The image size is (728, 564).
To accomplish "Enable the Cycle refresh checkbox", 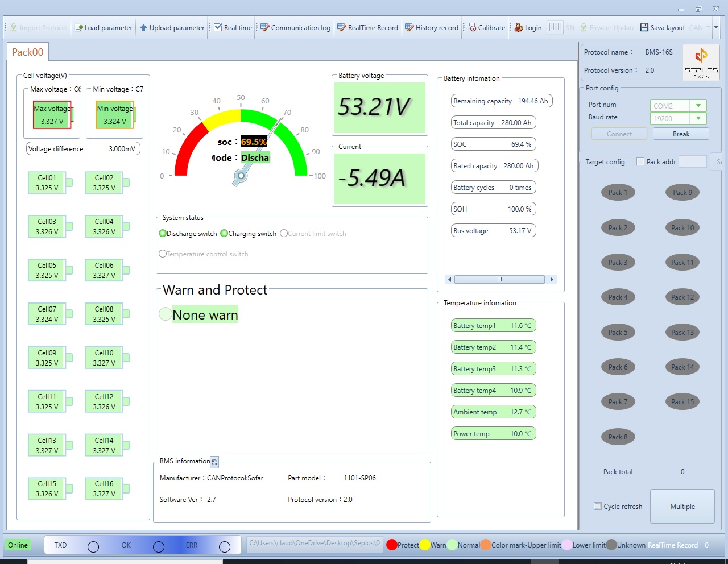I will tap(598, 506).
